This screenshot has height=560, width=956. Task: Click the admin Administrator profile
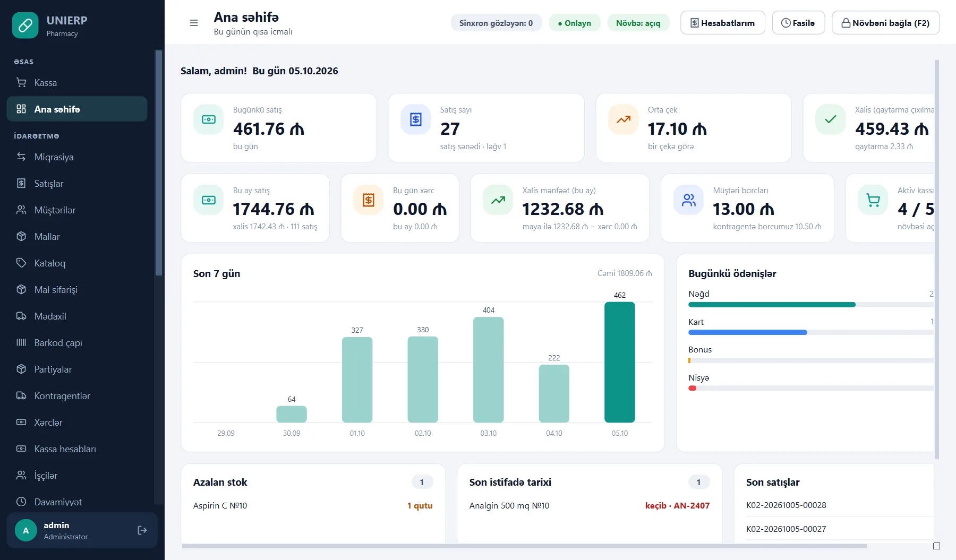point(82,530)
